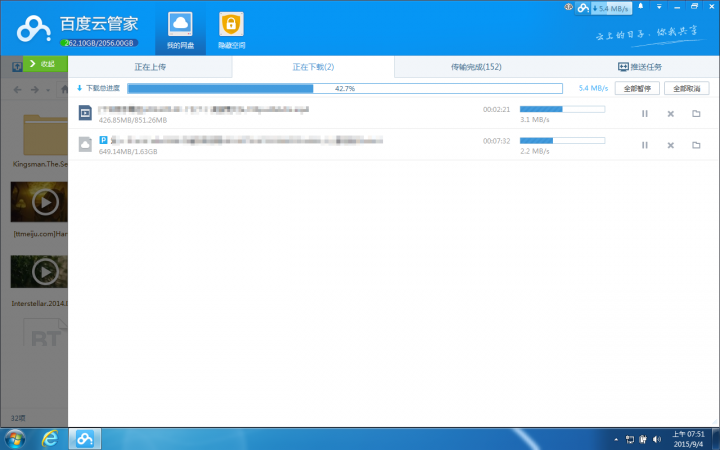Click the volume speaker icon in system tray

[x=657, y=439]
